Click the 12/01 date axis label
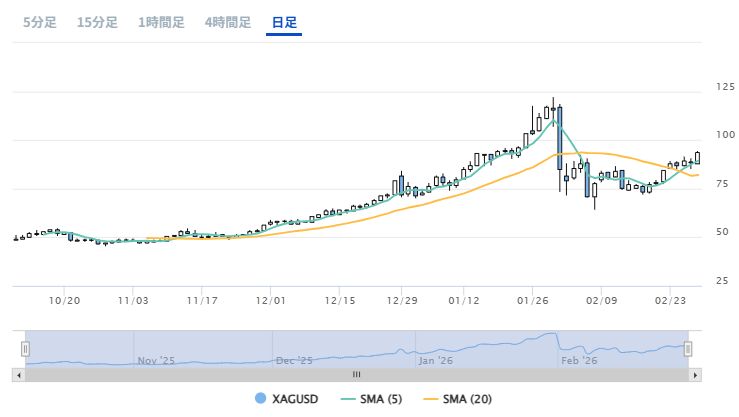The height and width of the screenshot is (417, 739). pyautogui.click(x=271, y=301)
